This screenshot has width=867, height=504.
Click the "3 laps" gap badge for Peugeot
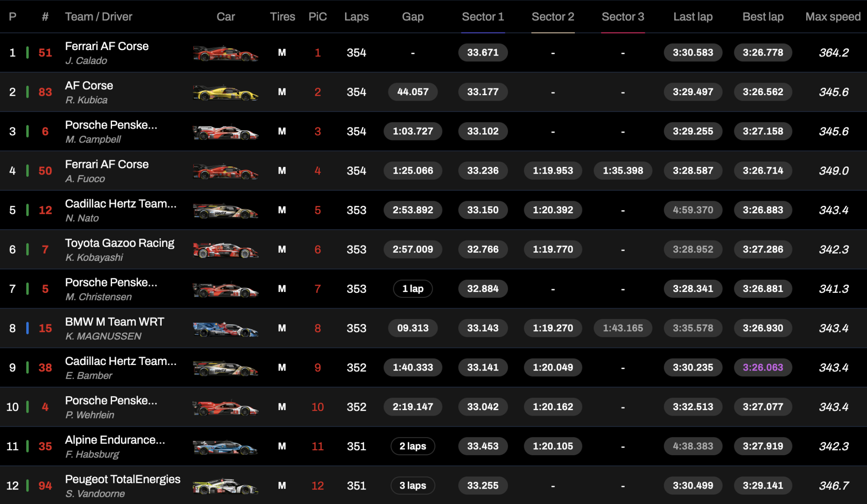[412, 486]
